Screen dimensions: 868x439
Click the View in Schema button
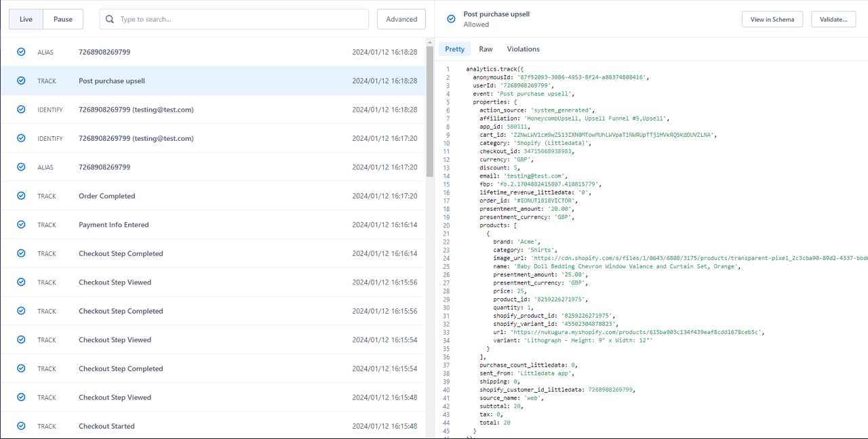[772, 19]
